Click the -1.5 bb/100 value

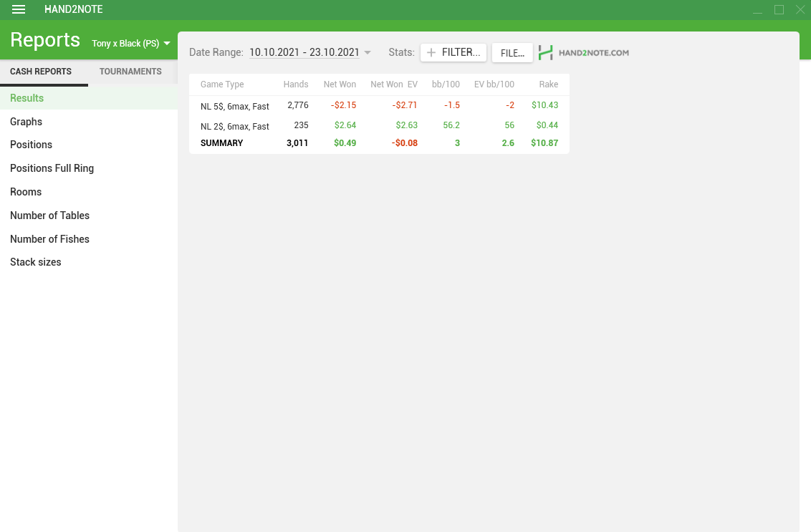coord(452,105)
